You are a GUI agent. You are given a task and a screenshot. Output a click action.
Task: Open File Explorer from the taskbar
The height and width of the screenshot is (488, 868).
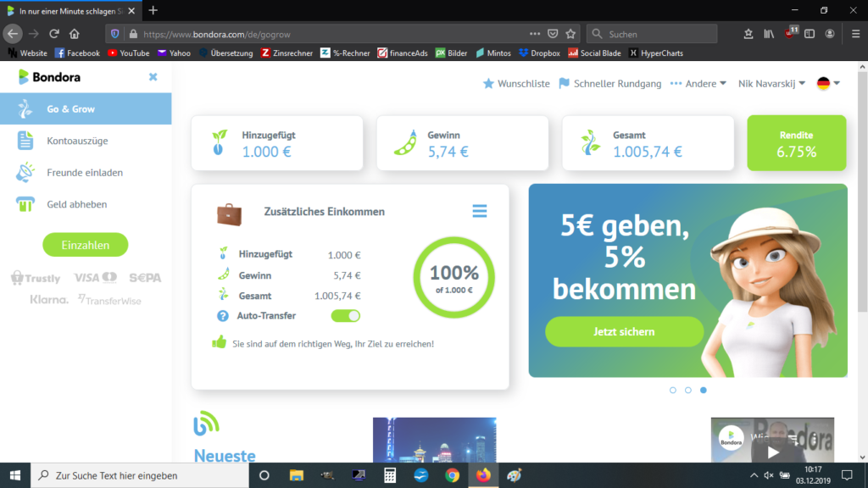[x=296, y=475]
